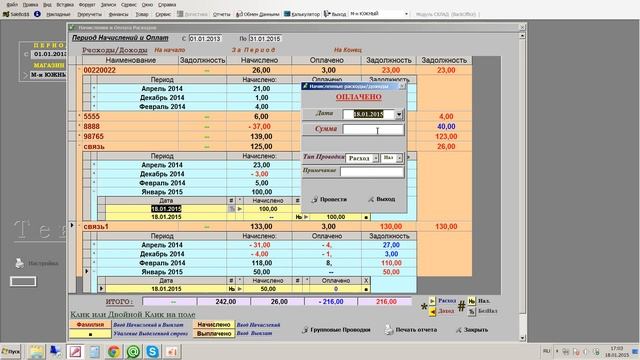
Task: Open the Калькулятор tool
Action: 302,14
